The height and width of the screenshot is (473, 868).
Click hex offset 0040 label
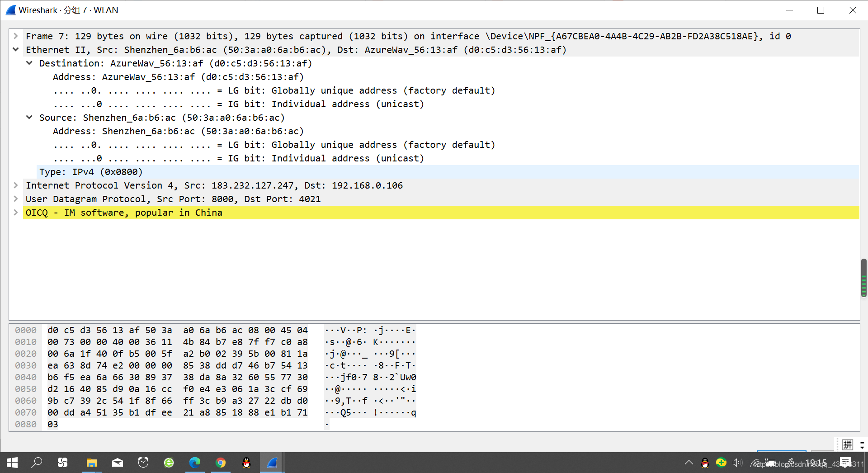point(26,377)
